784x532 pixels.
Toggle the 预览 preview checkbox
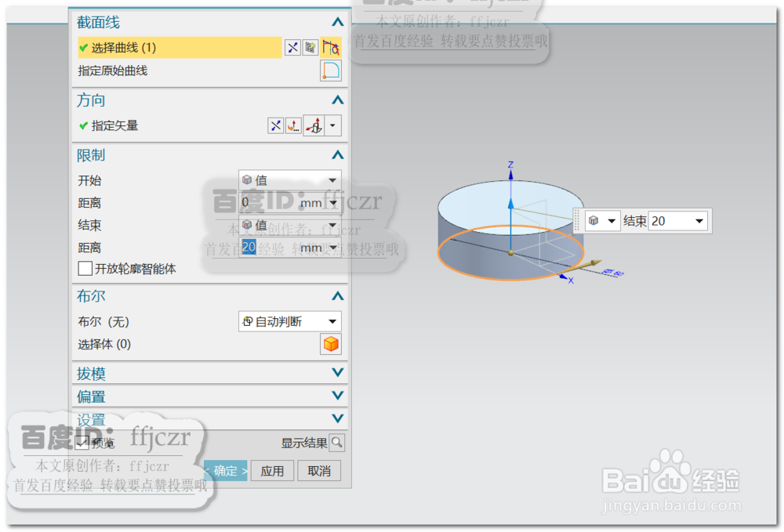click(x=83, y=443)
